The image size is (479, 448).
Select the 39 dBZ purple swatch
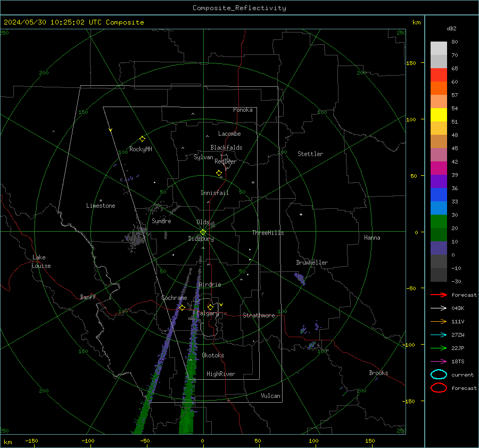point(439,181)
